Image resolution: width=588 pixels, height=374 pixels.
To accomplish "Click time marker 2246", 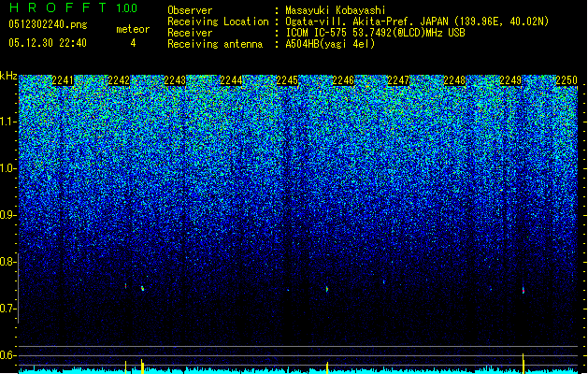I will tap(343, 80).
